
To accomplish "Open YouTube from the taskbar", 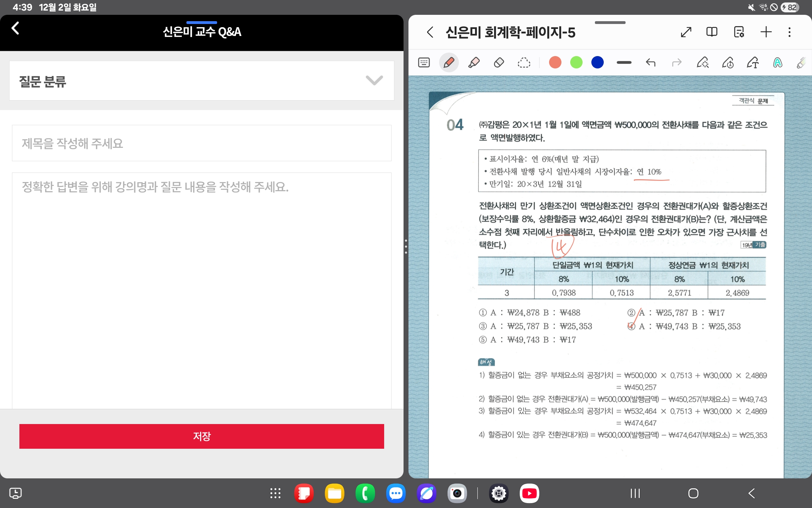I will [x=529, y=493].
